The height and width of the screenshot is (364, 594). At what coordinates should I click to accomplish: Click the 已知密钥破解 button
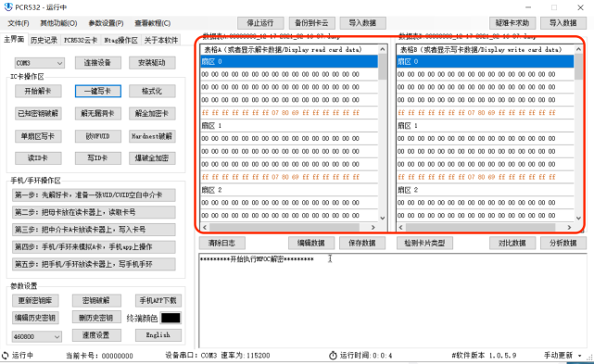tap(38, 113)
